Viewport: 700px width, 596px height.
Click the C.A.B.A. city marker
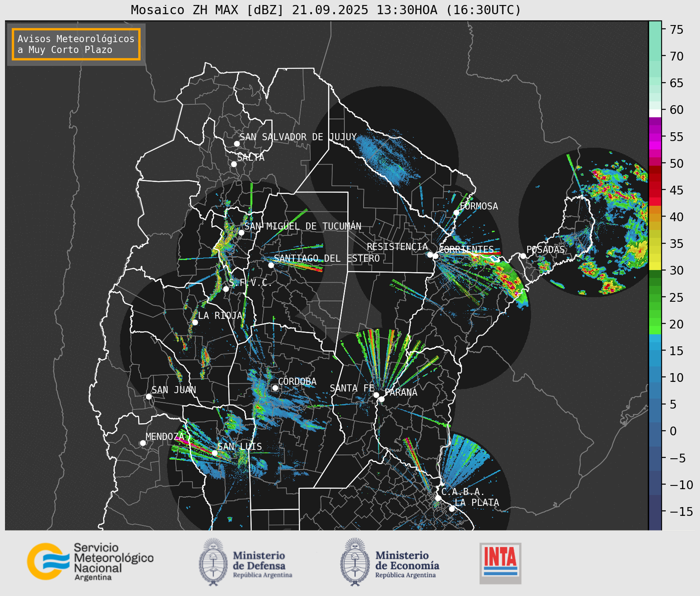click(x=438, y=498)
